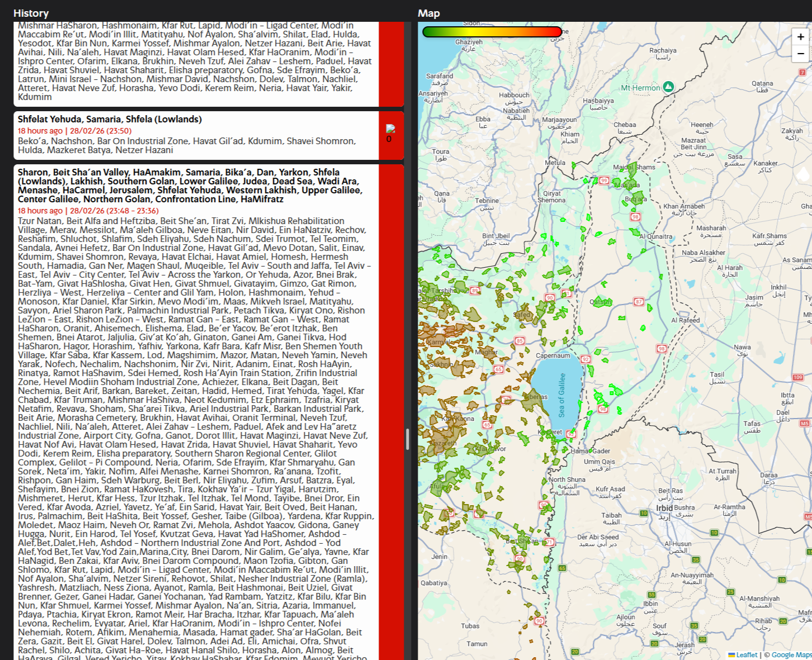812x660 pixels.
Task: Click the Route 87 road shield
Action: (x=639, y=302)
